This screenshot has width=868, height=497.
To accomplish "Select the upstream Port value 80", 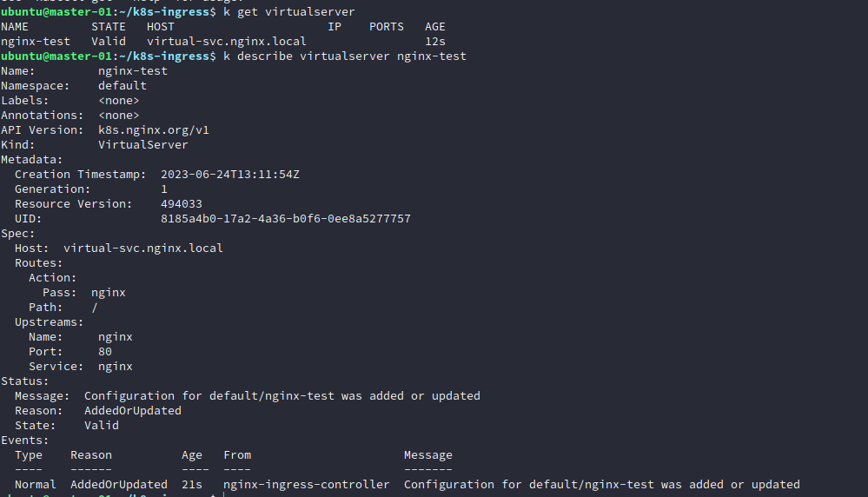I will tap(105, 352).
